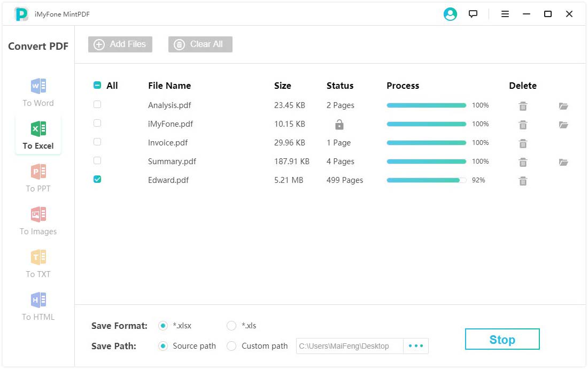Viewport: 588px width, 369px height.
Task: Switch to the To TXT converter
Action: coord(38,263)
